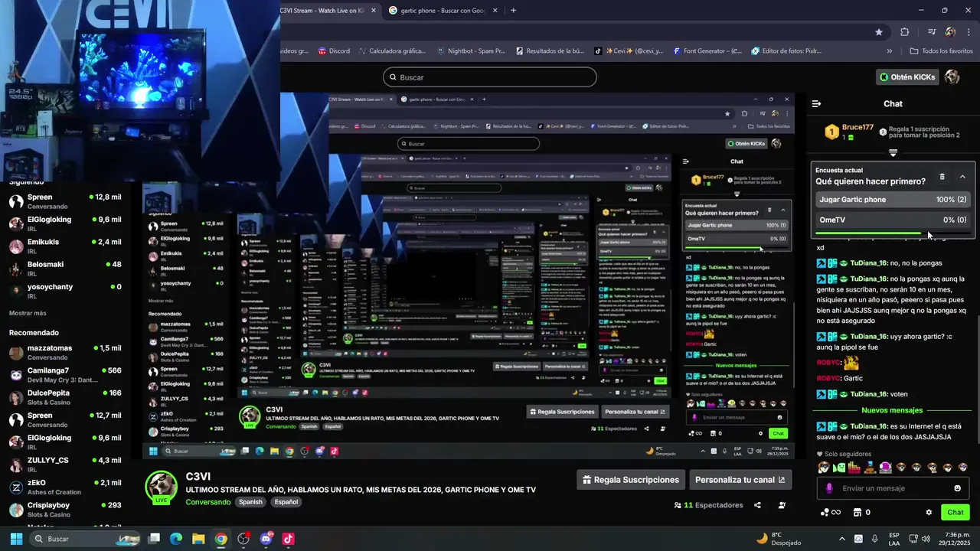Open ZULLYY_CS recommended channel
The width and height of the screenshot is (980, 551).
(65, 465)
